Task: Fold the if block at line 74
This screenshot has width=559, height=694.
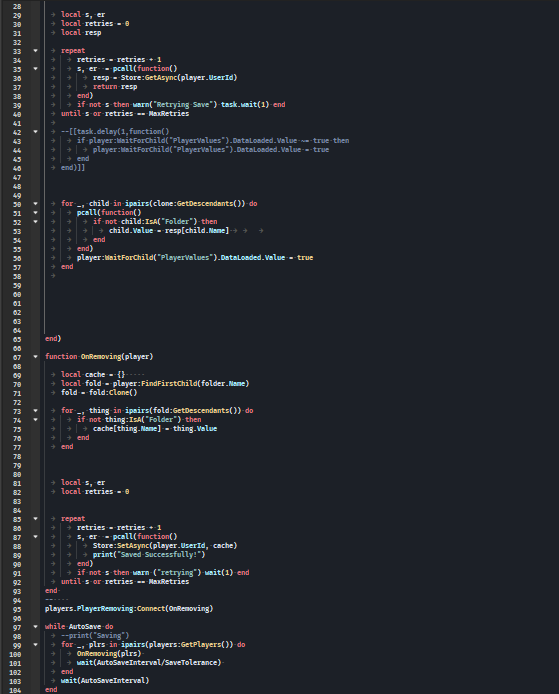Action: (x=35, y=420)
